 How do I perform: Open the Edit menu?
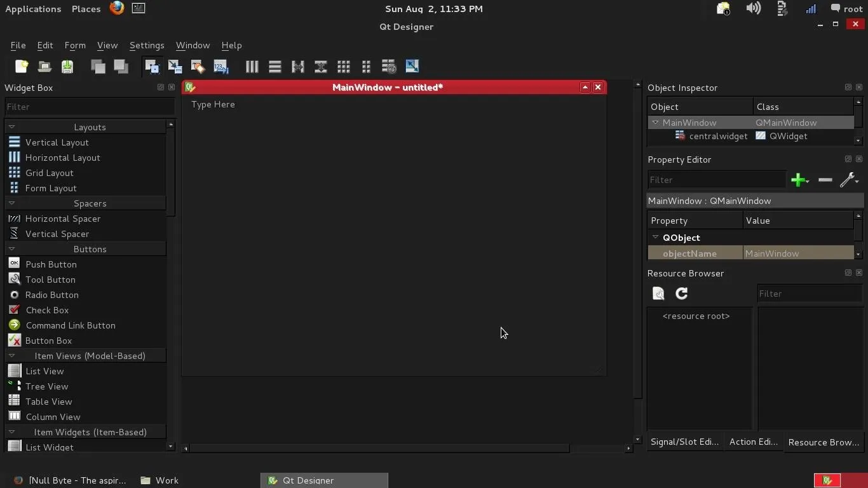pos(44,45)
